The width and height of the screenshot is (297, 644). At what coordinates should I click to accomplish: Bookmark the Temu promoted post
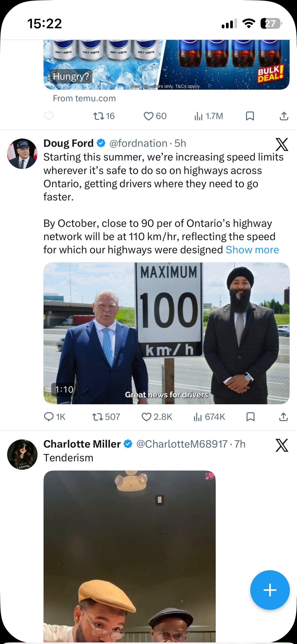coord(250,116)
